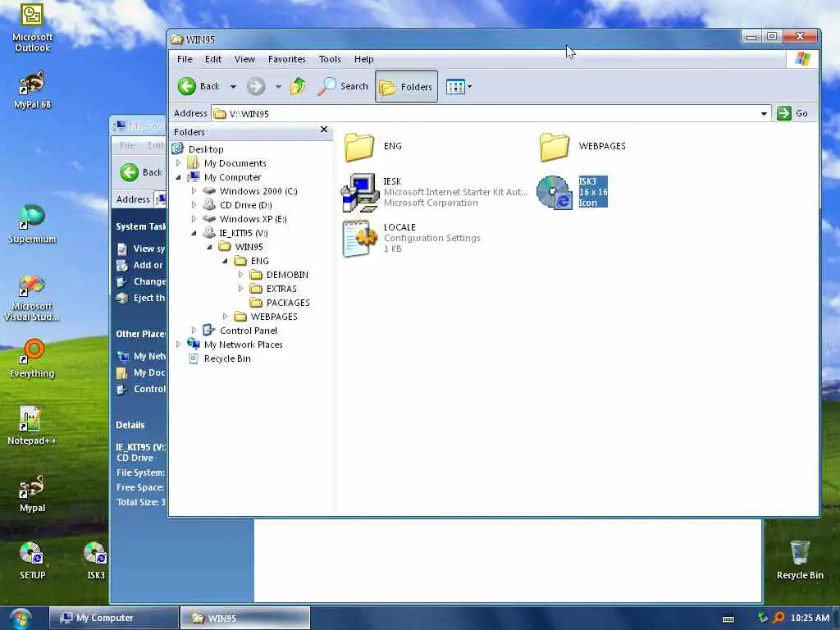Close the Folders pane
The image size is (840, 630).
coord(323,130)
